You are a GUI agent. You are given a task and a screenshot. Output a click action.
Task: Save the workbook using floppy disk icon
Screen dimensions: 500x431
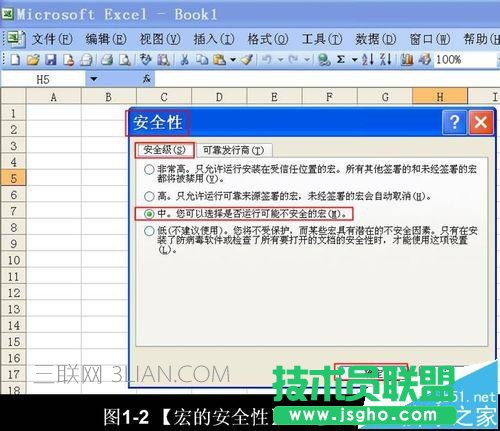51,60
